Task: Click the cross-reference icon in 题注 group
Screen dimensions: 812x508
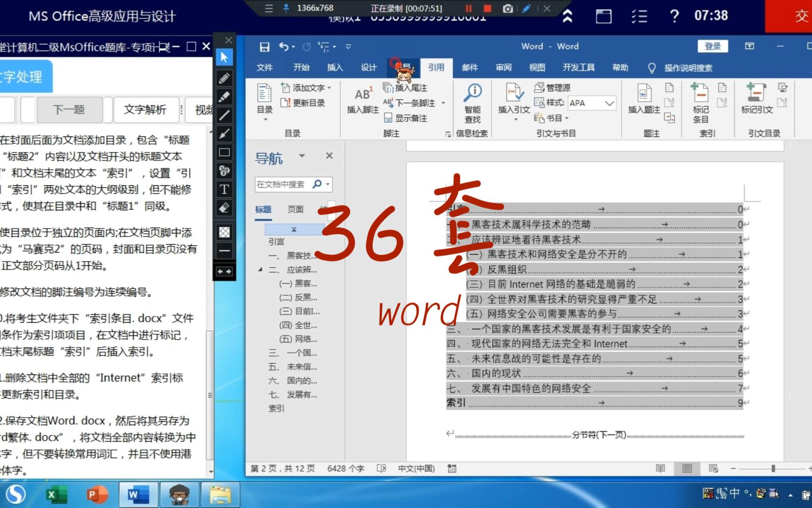Action: tap(670, 118)
